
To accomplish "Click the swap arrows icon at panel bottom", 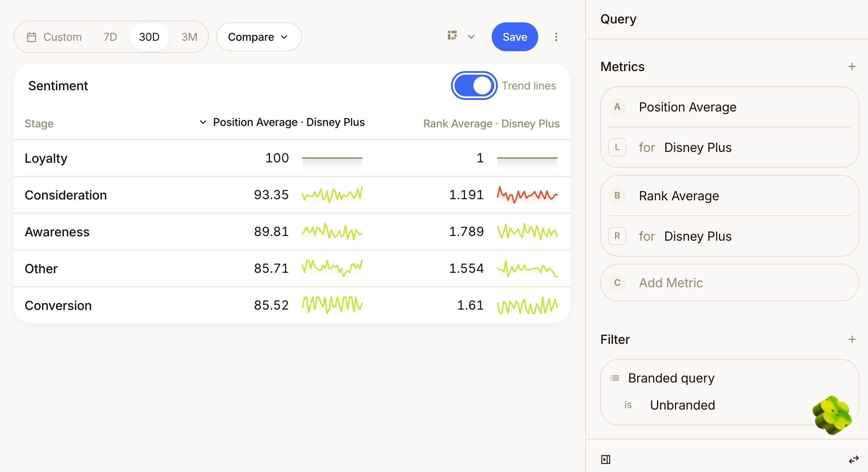I will [854, 459].
